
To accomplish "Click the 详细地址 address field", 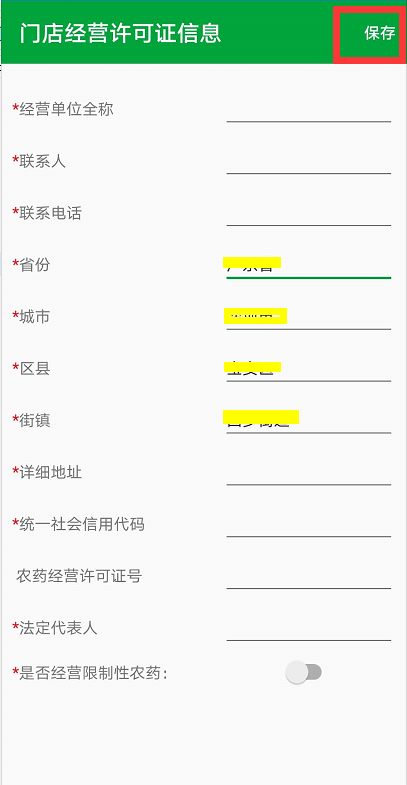I will (308, 473).
